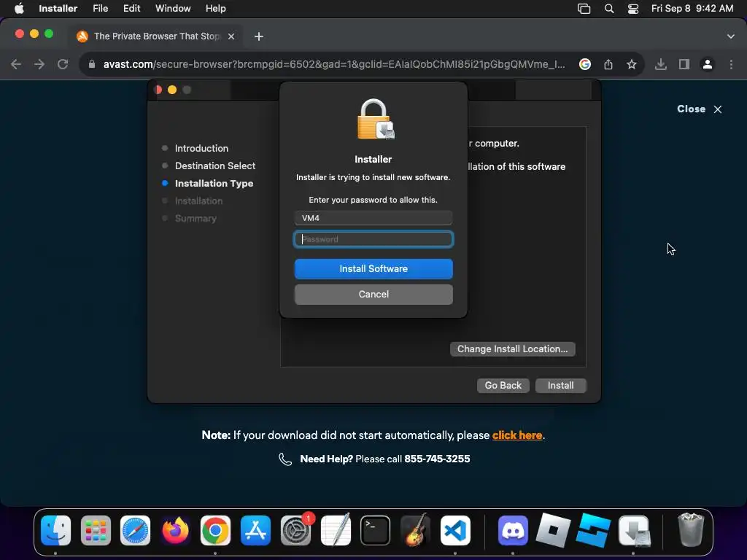747x560 pixels.
Task: Open TextEdit from the dock
Action: tap(336, 530)
